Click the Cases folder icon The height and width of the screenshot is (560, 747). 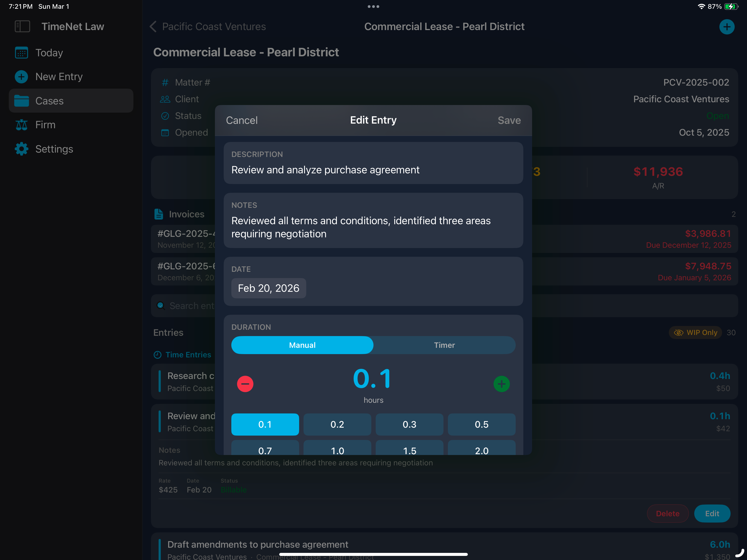point(22,101)
